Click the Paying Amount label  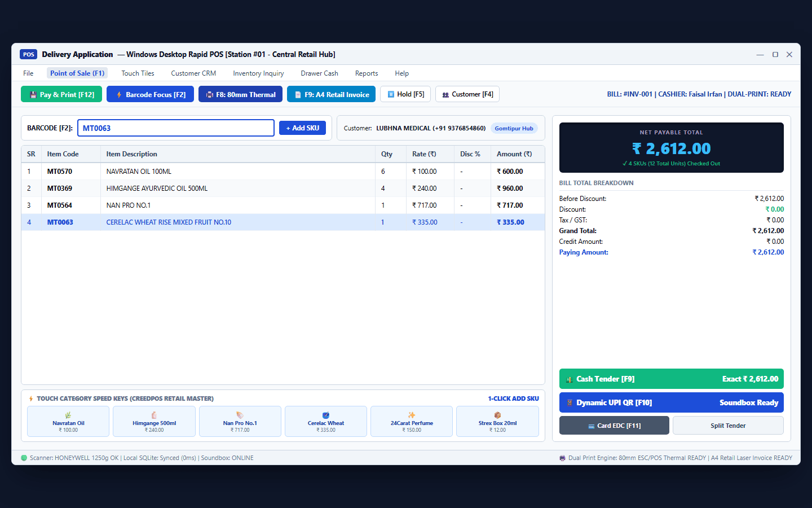[584, 252]
